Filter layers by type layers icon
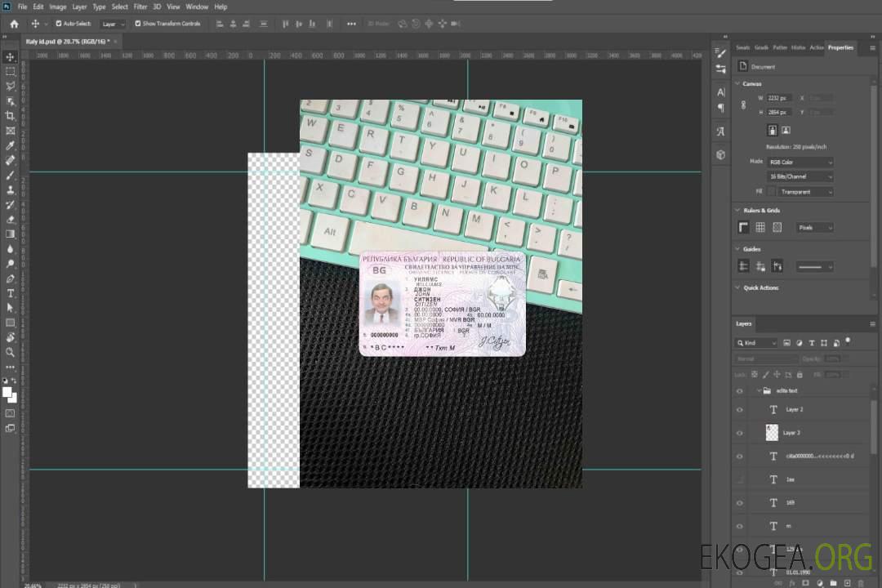 (812, 343)
